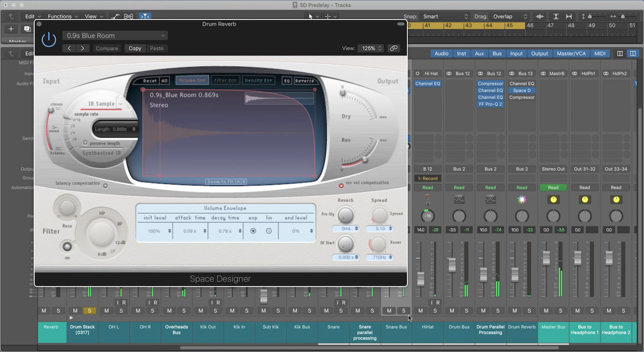
Task: Click the Flex bowtie icon
Action: click(128, 17)
